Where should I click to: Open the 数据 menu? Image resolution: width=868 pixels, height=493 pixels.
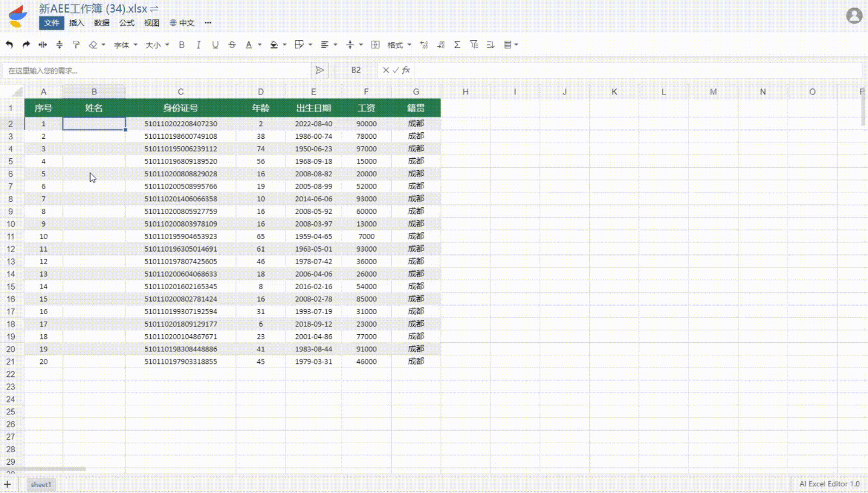click(x=101, y=23)
